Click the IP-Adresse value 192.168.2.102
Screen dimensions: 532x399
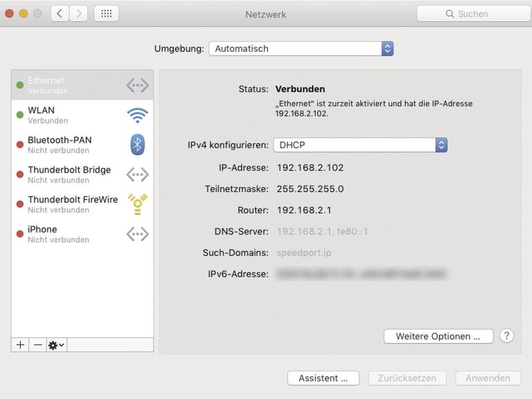click(x=310, y=168)
